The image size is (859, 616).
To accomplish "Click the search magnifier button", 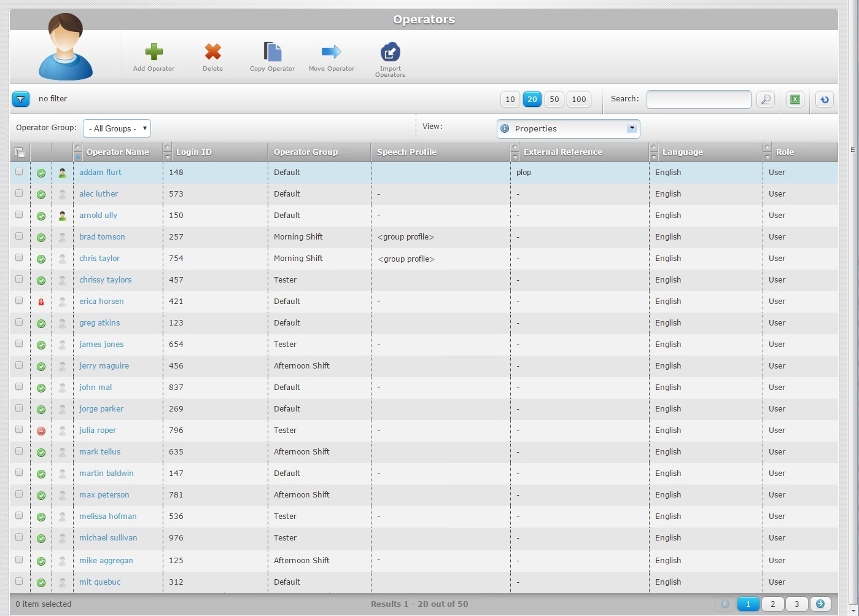I will (x=766, y=99).
